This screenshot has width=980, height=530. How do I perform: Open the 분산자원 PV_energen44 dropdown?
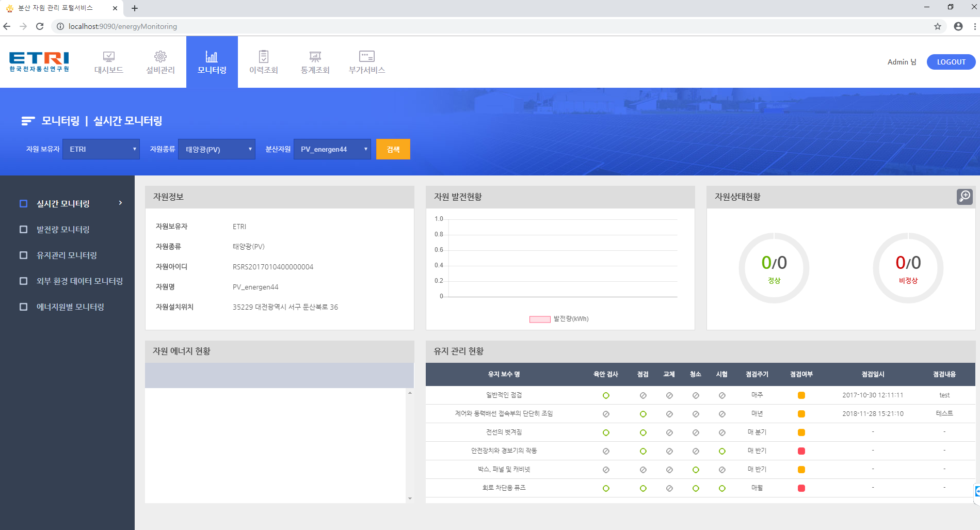tap(332, 149)
